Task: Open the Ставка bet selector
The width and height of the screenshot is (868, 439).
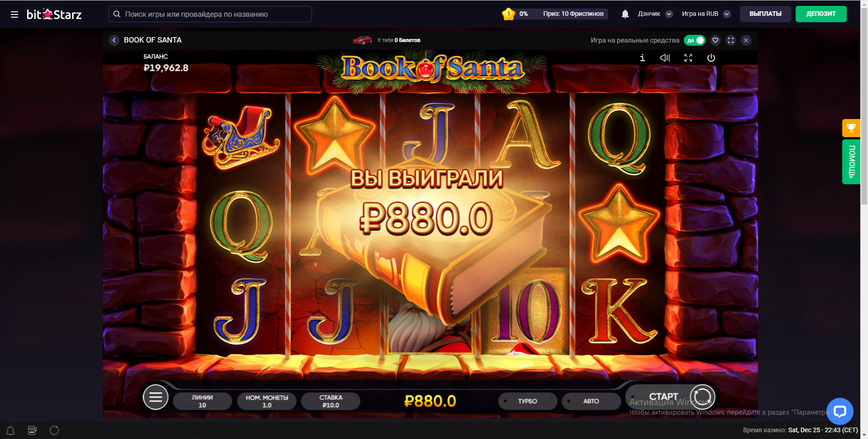Action: (330, 401)
